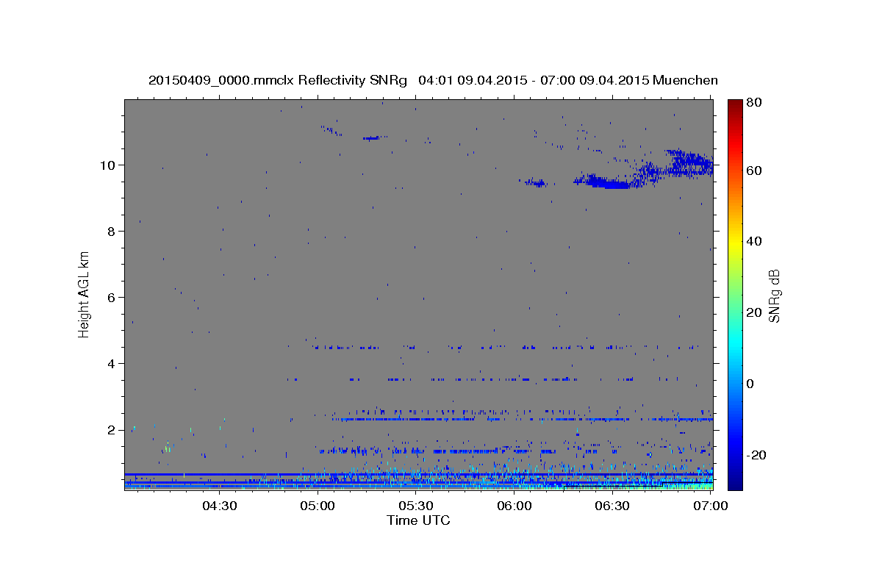Click the colorbar value label '80'
The height and width of the screenshot is (588, 882).
[x=755, y=103]
